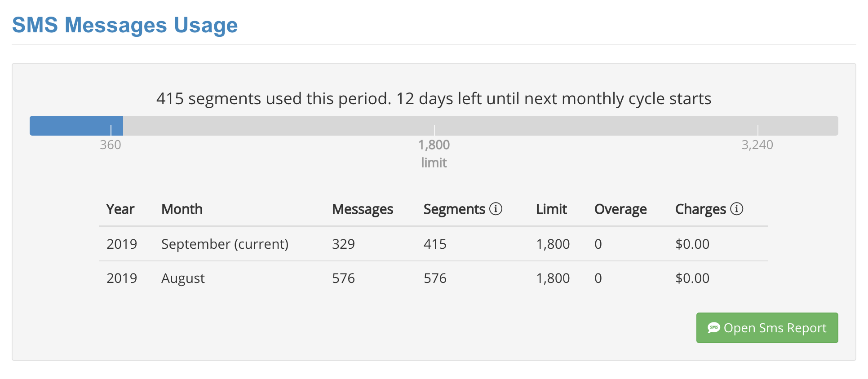868x379 pixels.
Task: Click the Overage column header
Action: pos(620,209)
